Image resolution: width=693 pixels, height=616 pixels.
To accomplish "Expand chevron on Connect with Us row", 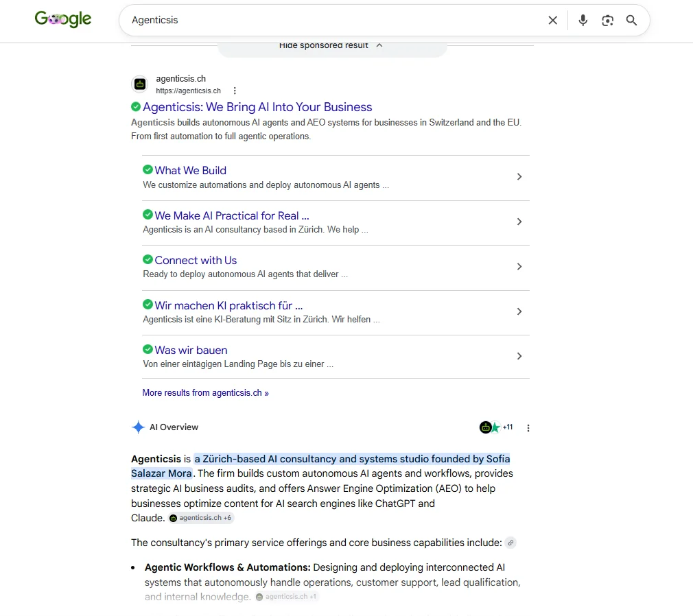I will pos(519,266).
